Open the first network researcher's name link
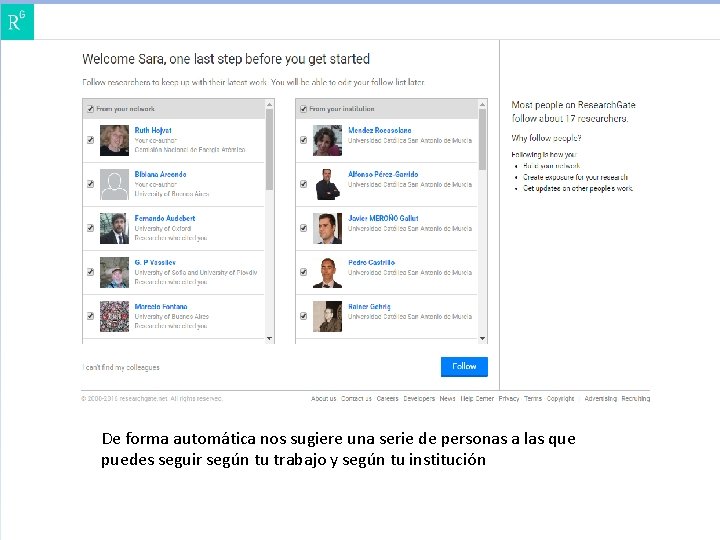 point(153,130)
